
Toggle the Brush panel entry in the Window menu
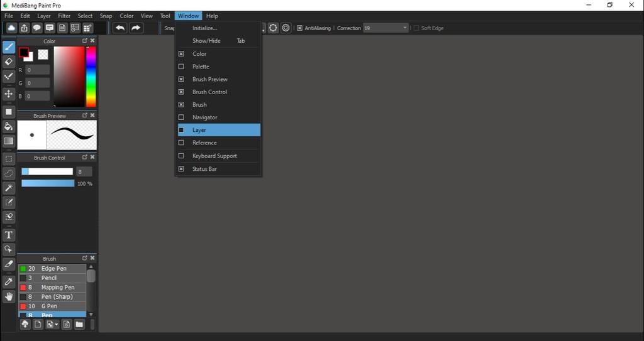point(219,105)
